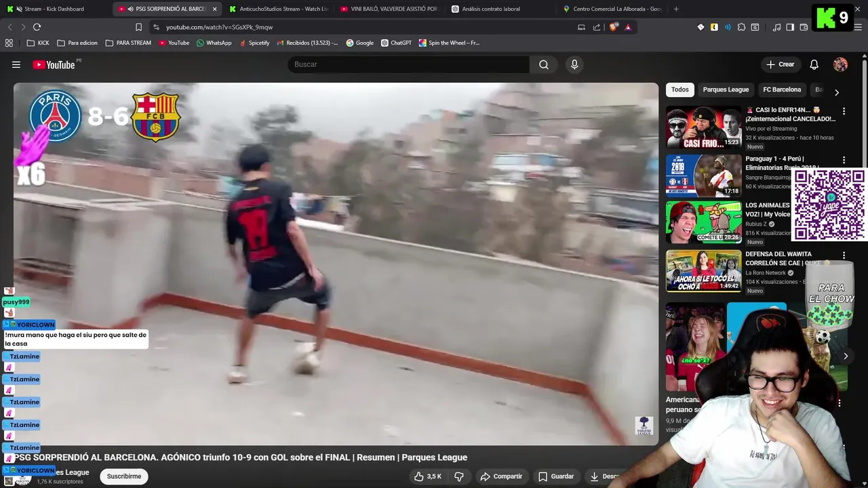Open options for DEFENSA DEL WAWITA video
Viewport: 868px width, 488px height.
coord(844,256)
